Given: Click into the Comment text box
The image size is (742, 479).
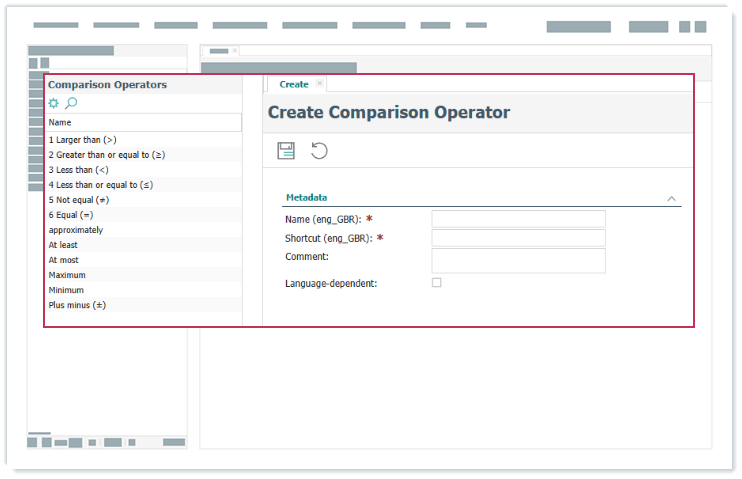Looking at the screenshot, I should [518, 261].
